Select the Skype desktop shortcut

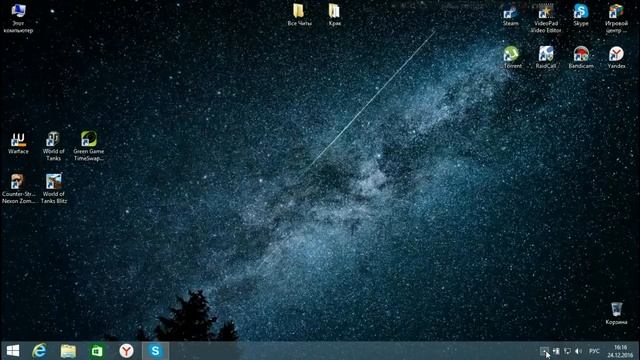[x=580, y=16]
